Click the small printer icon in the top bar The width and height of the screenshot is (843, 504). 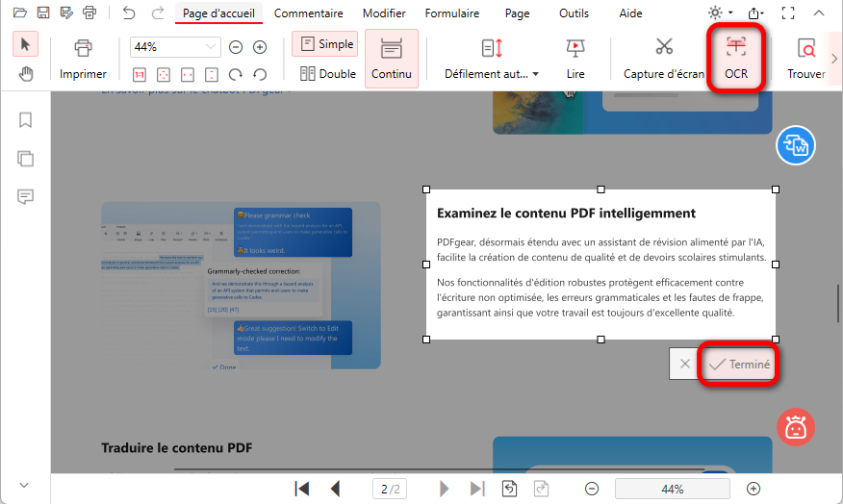pos(89,13)
